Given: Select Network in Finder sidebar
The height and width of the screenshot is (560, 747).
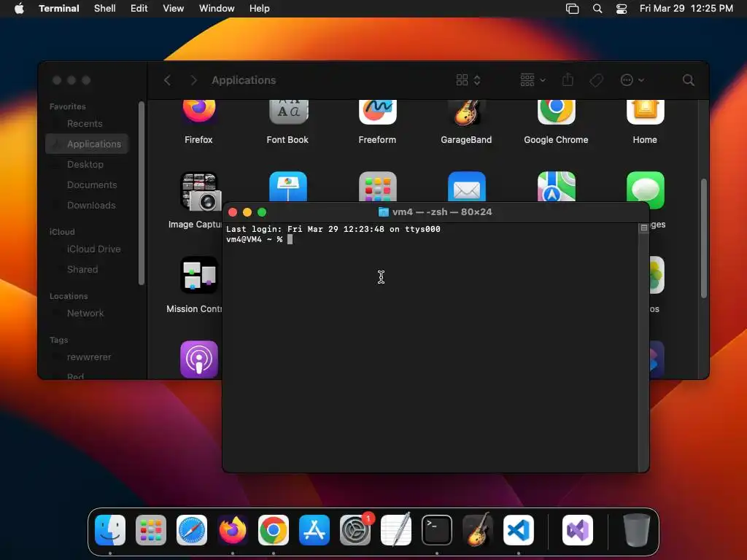Looking at the screenshot, I should [x=87, y=314].
